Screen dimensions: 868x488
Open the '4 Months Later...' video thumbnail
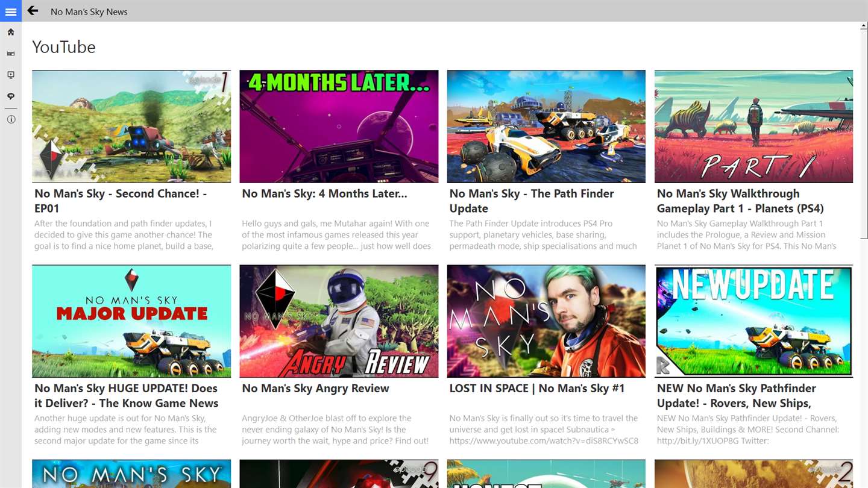point(339,127)
